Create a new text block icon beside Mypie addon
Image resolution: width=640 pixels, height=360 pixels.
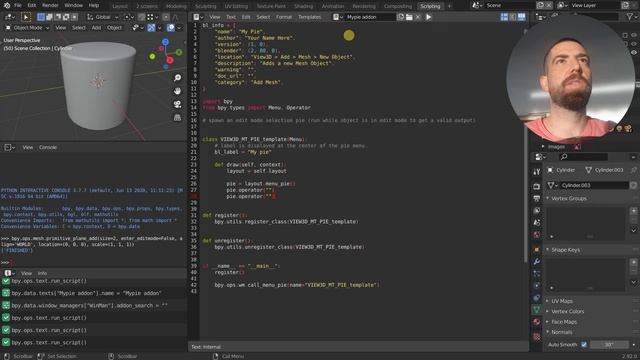401,17
